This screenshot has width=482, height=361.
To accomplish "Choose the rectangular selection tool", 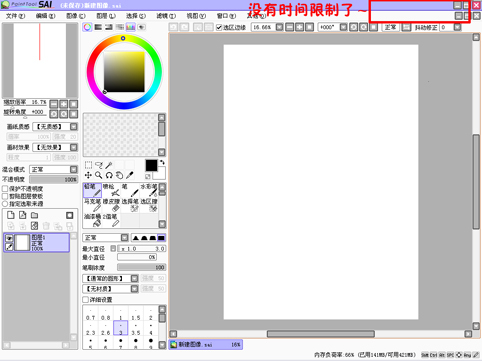I will pyautogui.click(x=88, y=165).
